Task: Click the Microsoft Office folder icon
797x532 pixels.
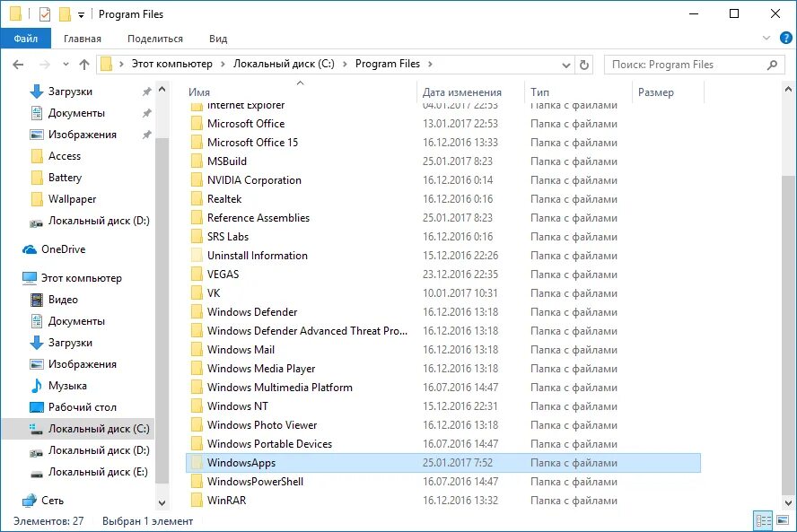Action: (x=197, y=124)
